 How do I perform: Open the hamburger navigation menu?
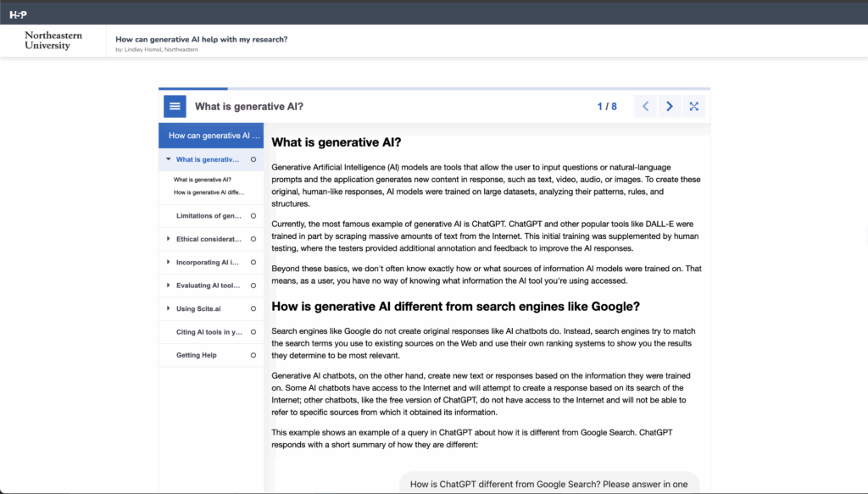[174, 105]
